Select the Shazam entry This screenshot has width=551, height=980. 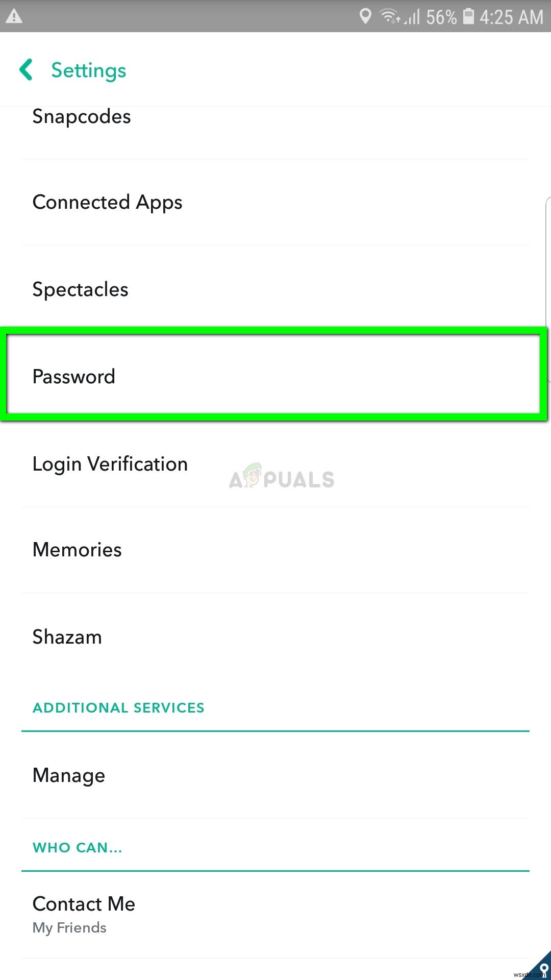click(x=67, y=637)
